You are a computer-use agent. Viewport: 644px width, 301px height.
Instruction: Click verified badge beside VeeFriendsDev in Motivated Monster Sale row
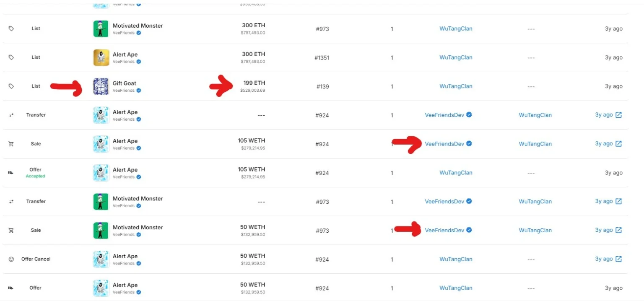coord(469,230)
